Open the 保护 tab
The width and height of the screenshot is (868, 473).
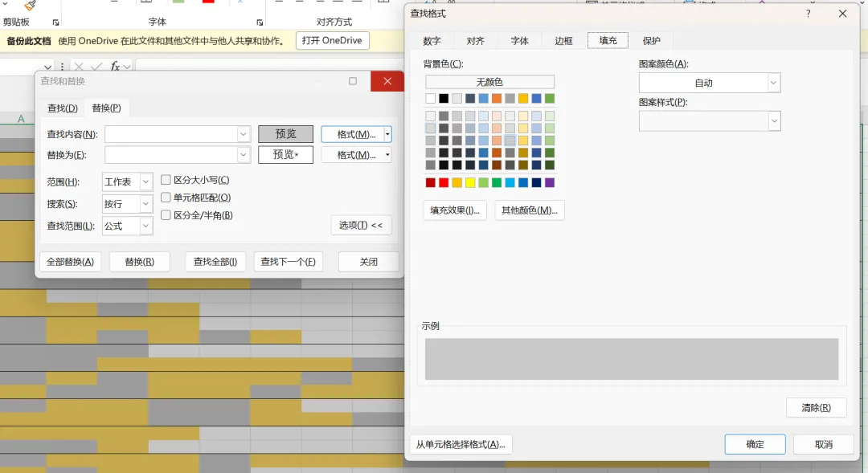(x=652, y=41)
